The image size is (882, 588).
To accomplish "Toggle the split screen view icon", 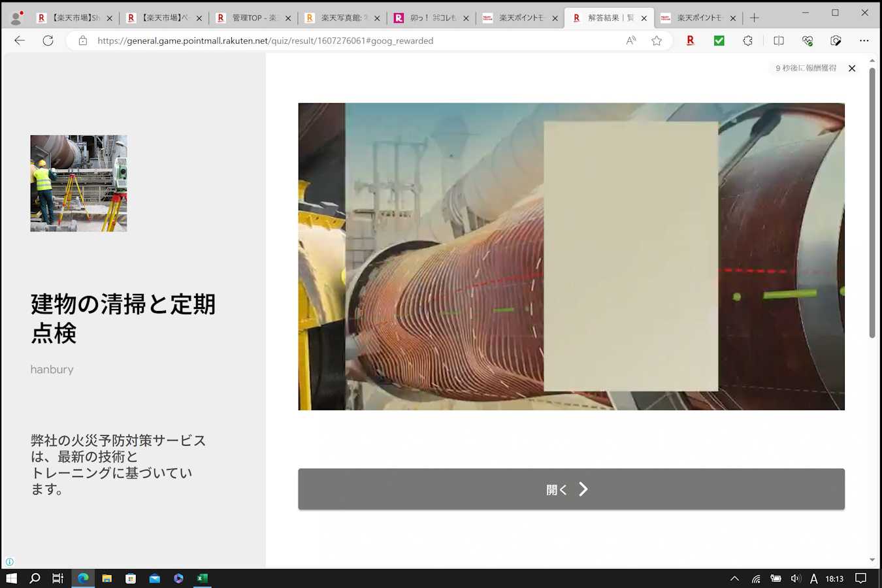I will [778, 41].
